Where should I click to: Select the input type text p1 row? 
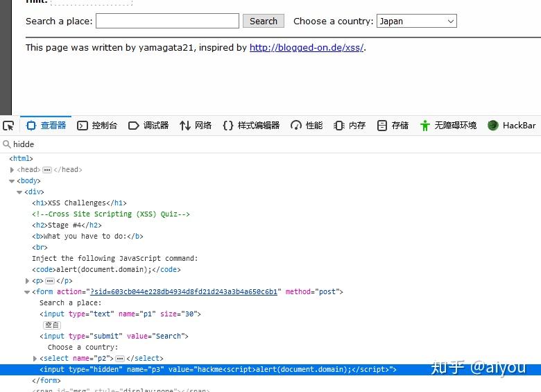pos(120,314)
